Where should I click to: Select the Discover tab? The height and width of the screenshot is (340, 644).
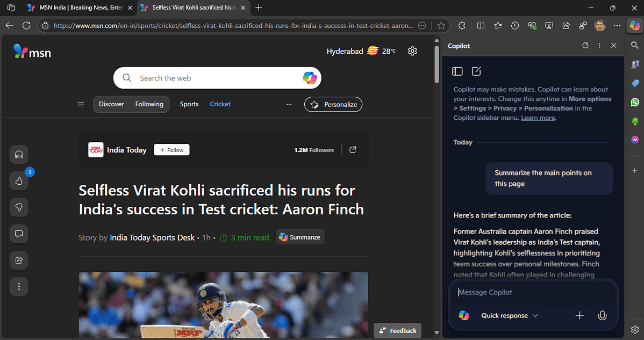[111, 104]
